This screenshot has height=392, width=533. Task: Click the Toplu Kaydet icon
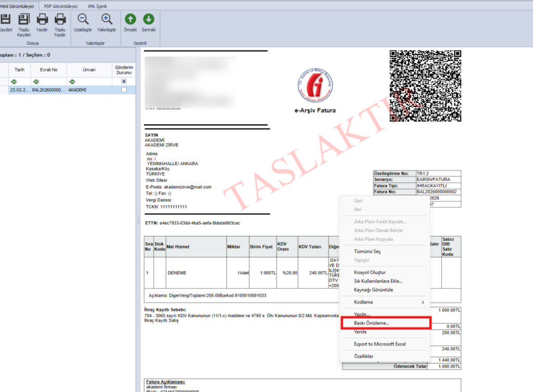pos(24,19)
